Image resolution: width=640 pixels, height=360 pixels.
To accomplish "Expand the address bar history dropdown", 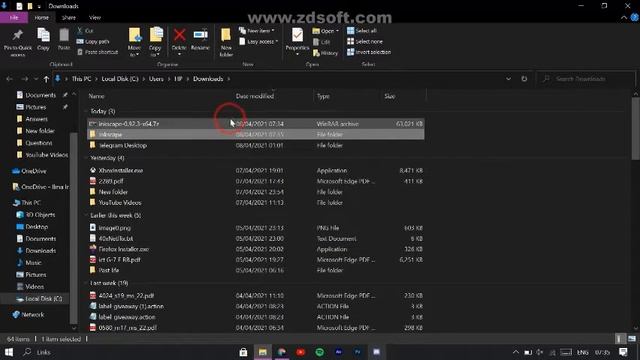I will [508, 79].
